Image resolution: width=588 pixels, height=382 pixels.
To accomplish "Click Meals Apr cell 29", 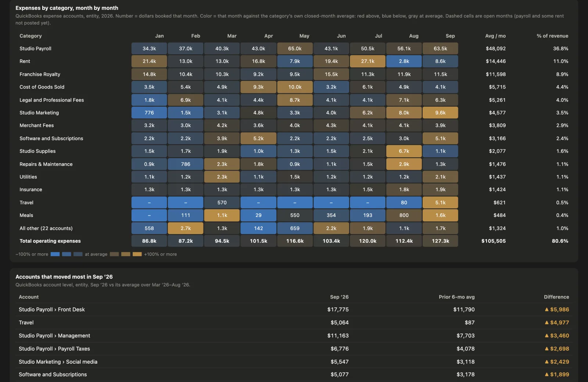I will [258, 215].
